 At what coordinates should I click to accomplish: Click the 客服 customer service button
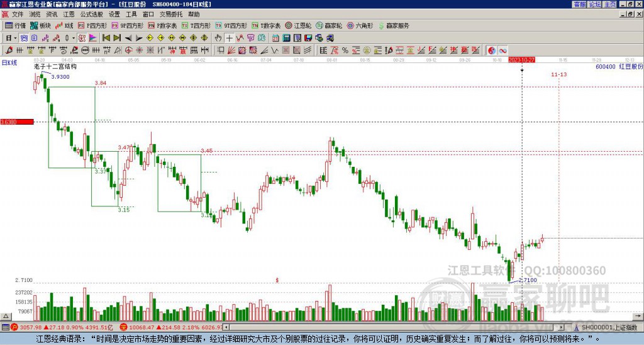[x=580, y=4]
